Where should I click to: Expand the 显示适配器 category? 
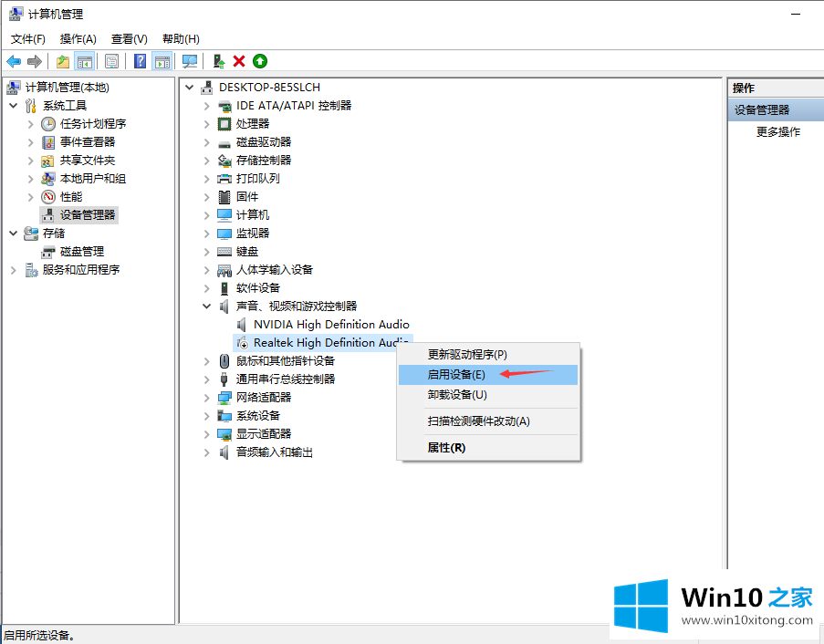206,434
